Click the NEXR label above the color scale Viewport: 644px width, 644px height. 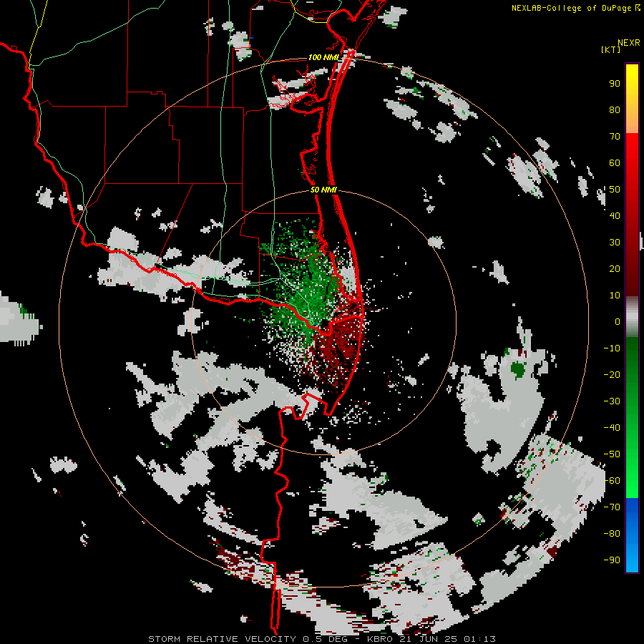pyautogui.click(x=629, y=43)
